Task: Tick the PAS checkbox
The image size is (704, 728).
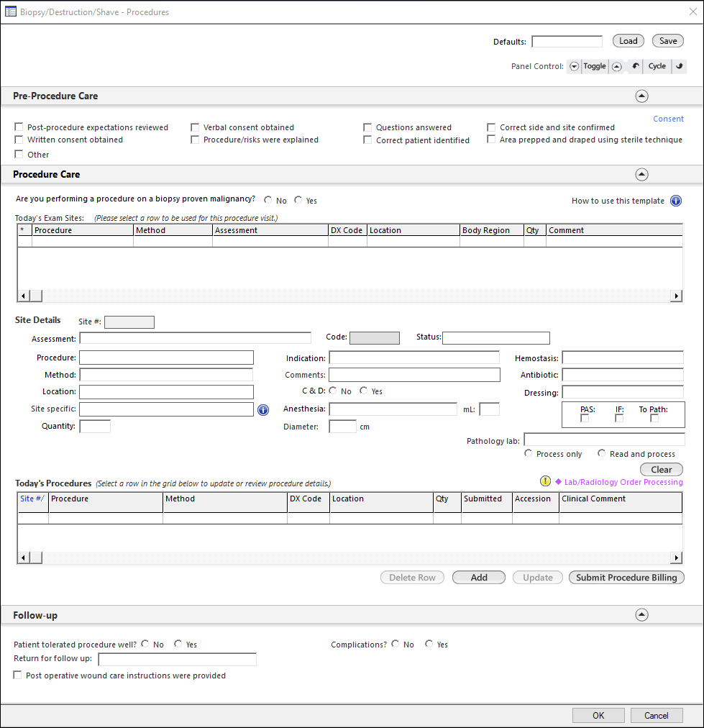Action: [x=585, y=419]
